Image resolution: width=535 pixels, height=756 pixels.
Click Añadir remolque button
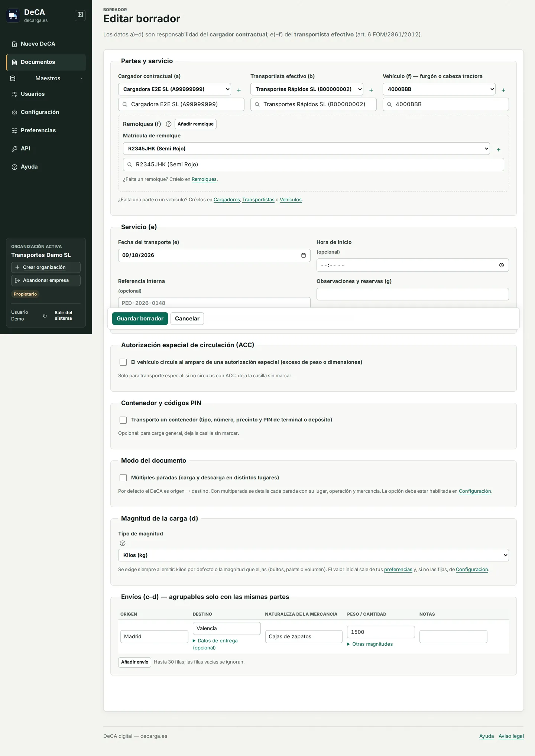pos(195,124)
